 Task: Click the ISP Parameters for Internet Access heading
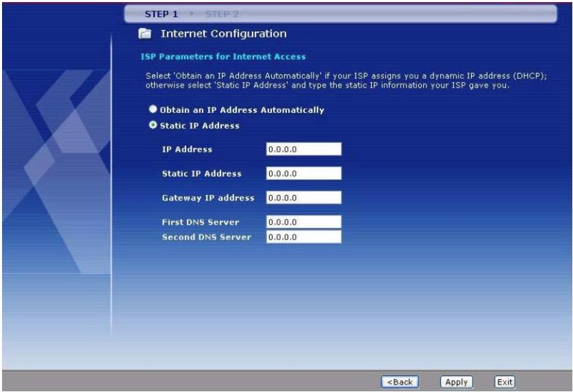point(218,56)
